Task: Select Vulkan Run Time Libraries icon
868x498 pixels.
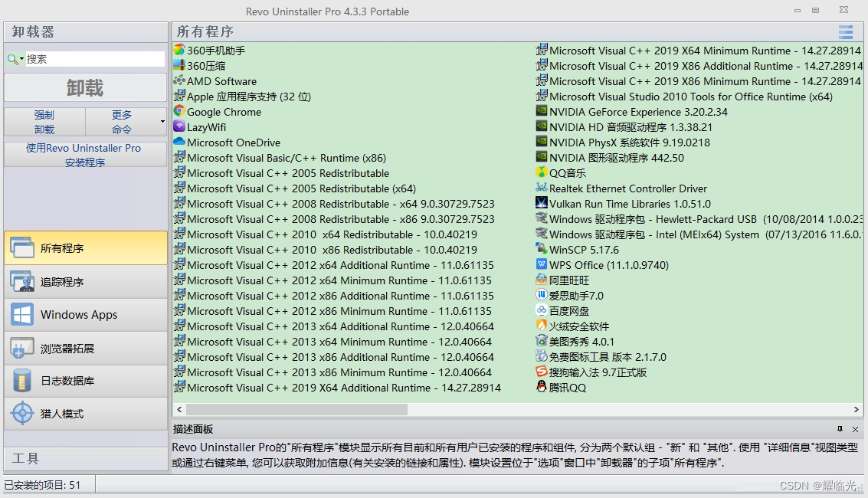Action: 542,203
